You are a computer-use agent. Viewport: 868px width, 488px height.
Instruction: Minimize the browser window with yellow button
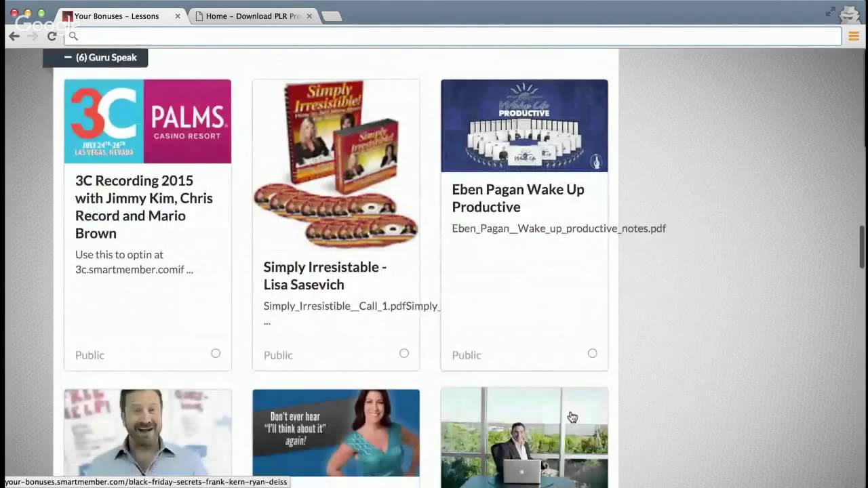(28, 14)
